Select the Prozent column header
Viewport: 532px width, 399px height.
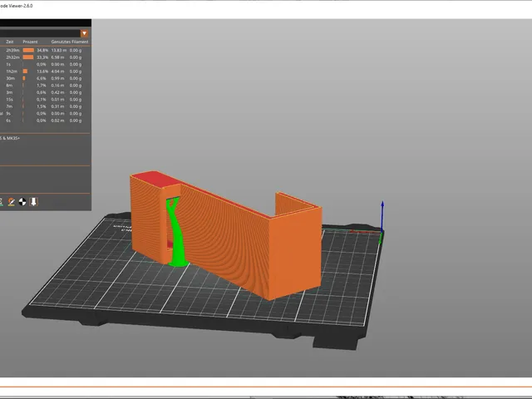[x=30, y=42]
